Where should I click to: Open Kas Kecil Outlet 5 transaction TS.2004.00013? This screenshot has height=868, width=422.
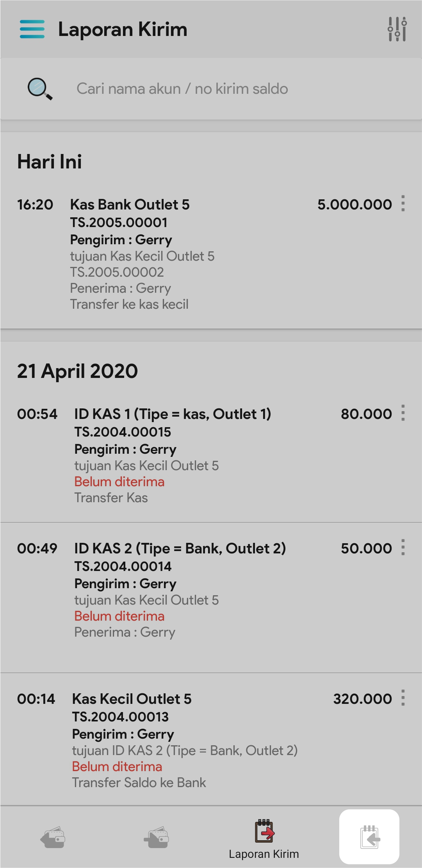point(120,717)
